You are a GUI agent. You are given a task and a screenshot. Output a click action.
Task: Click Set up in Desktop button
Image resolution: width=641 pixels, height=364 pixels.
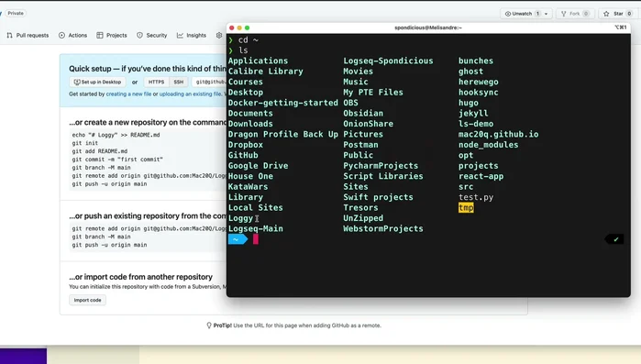pyautogui.click(x=97, y=82)
